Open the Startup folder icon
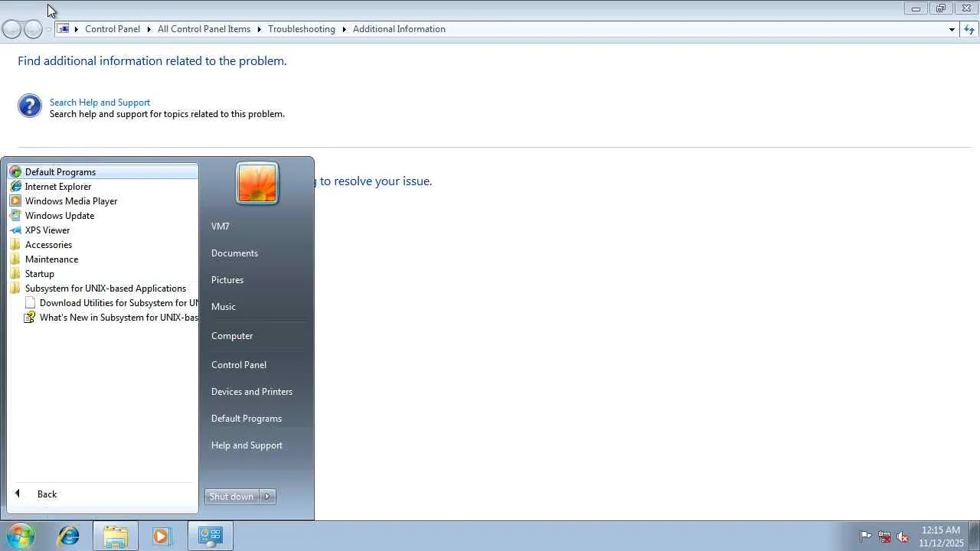This screenshot has width=980, height=551. (x=15, y=274)
